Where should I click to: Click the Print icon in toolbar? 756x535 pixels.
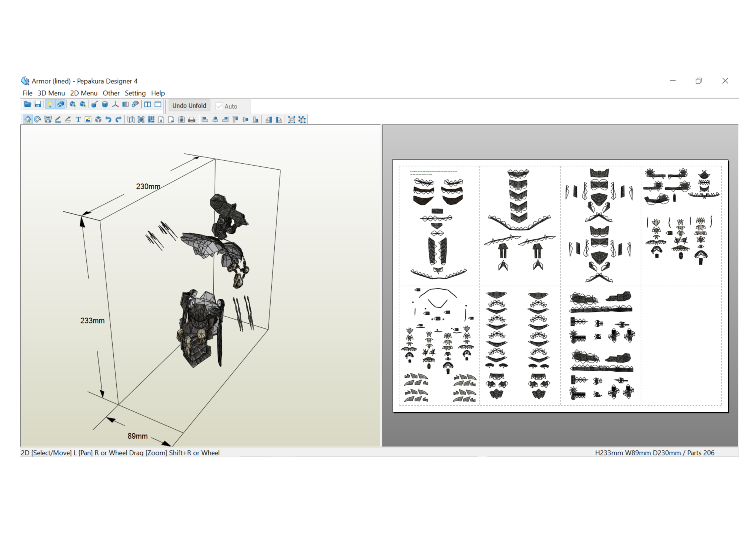[192, 119]
